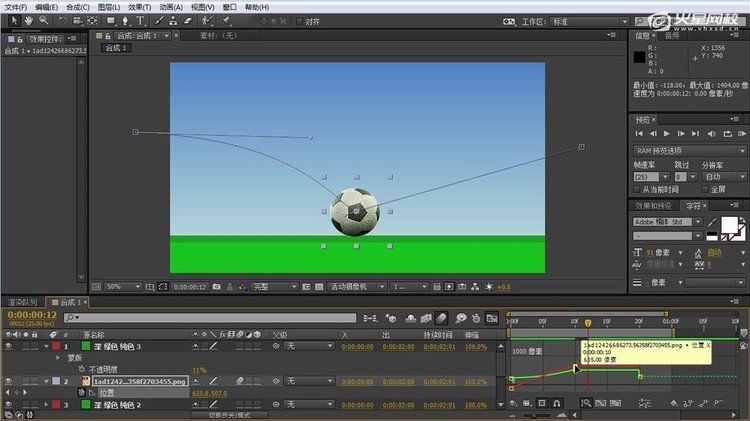
Task: Open the active camera view dropdown
Action: 356,287
